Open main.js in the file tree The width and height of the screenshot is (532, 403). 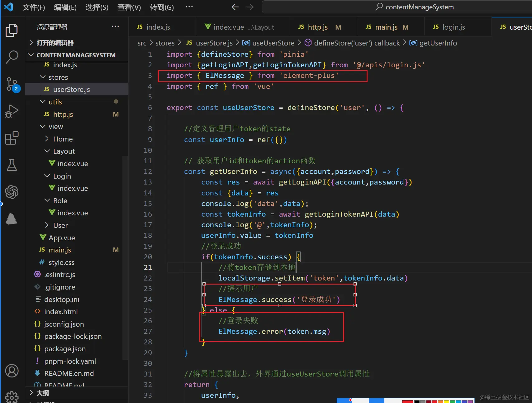tap(77, 250)
